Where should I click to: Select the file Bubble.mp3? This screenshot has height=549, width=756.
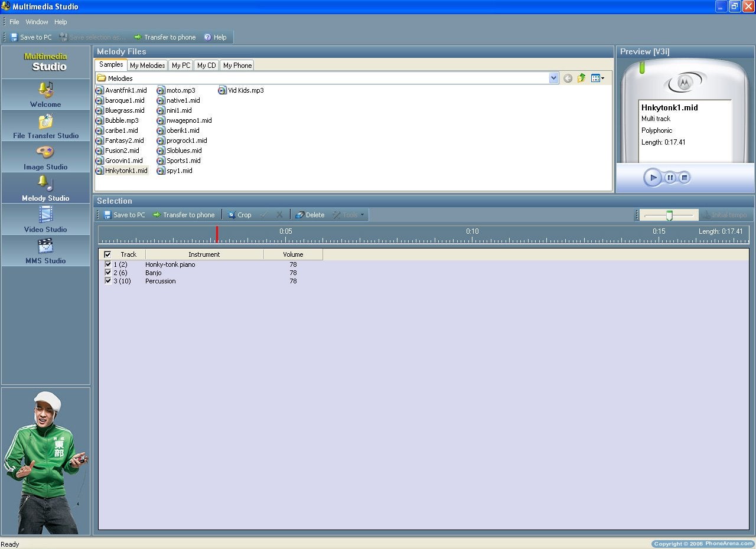pos(117,120)
